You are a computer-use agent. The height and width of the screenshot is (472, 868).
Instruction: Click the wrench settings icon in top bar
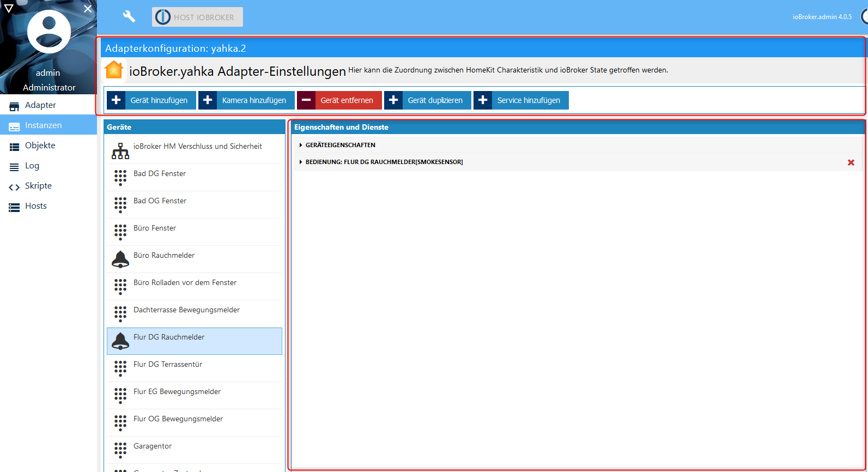click(129, 16)
